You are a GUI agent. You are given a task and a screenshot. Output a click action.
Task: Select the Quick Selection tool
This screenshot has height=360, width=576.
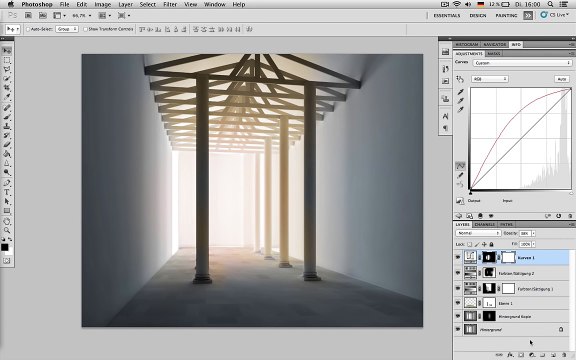click(x=7, y=79)
